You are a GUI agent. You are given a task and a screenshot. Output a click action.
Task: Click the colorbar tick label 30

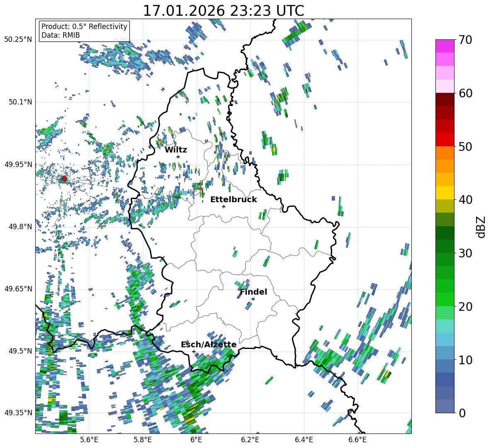click(x=465, y=253)
